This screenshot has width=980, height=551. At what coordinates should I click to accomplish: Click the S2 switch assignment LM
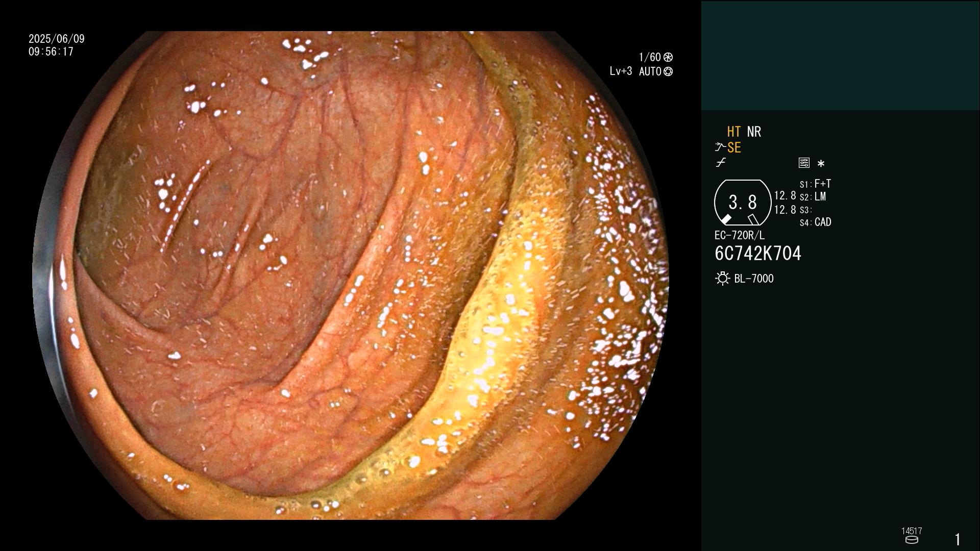[x=813, y=196]
